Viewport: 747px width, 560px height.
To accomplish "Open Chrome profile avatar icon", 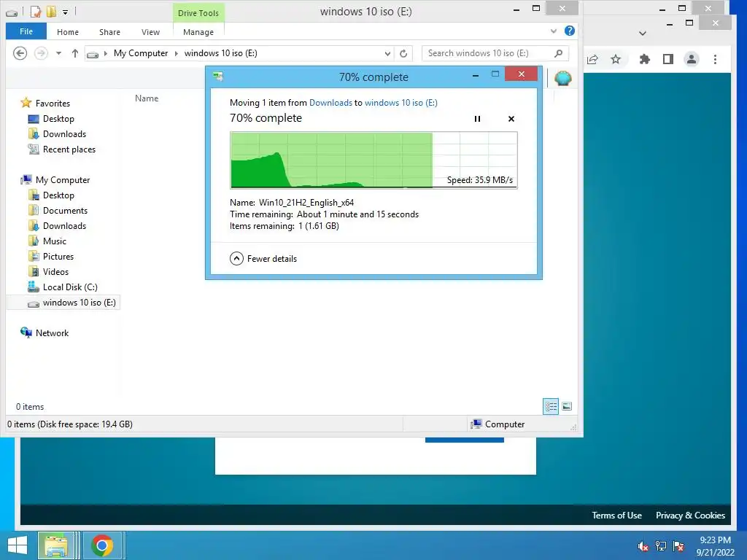I will [x=692, y=59].
